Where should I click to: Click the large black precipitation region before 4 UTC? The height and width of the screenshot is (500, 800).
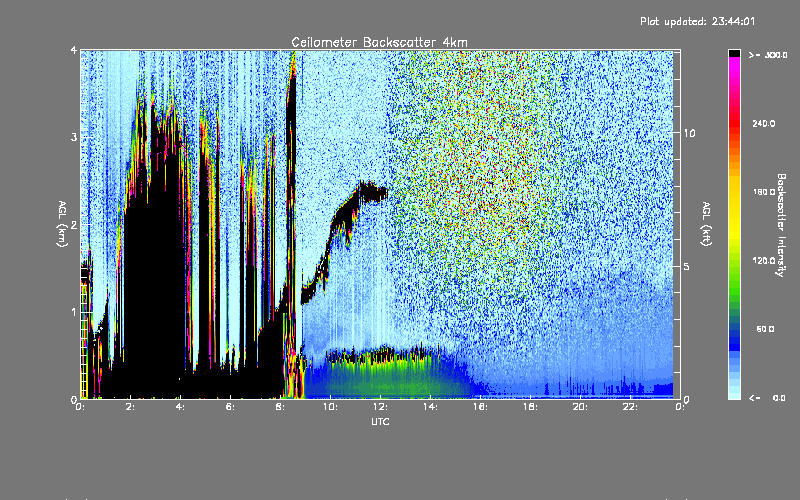[155, 286]
